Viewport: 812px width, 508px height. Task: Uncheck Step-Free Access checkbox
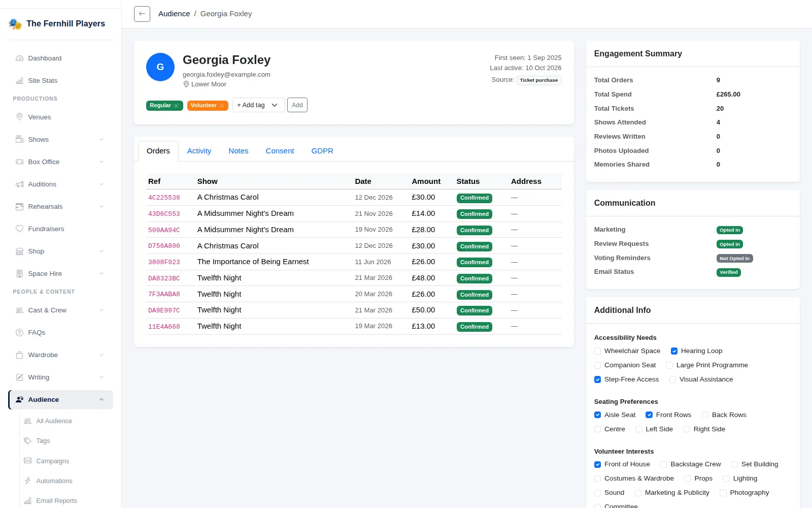point(597,379)
